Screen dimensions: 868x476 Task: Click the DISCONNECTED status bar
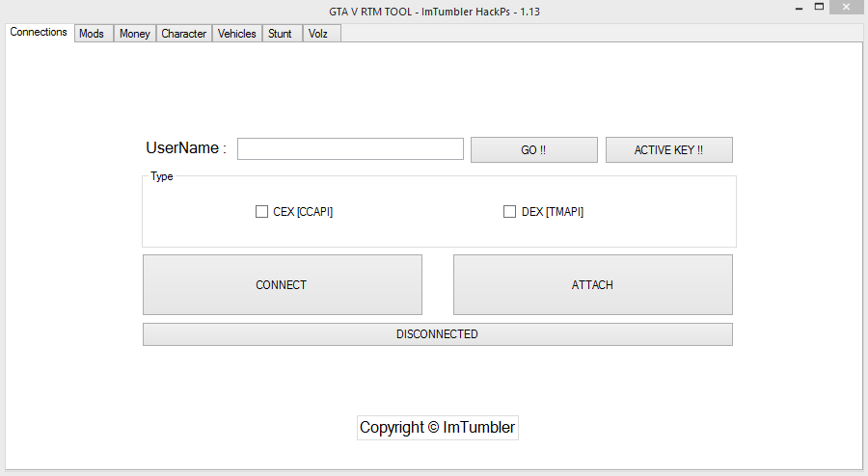point(437,334)
